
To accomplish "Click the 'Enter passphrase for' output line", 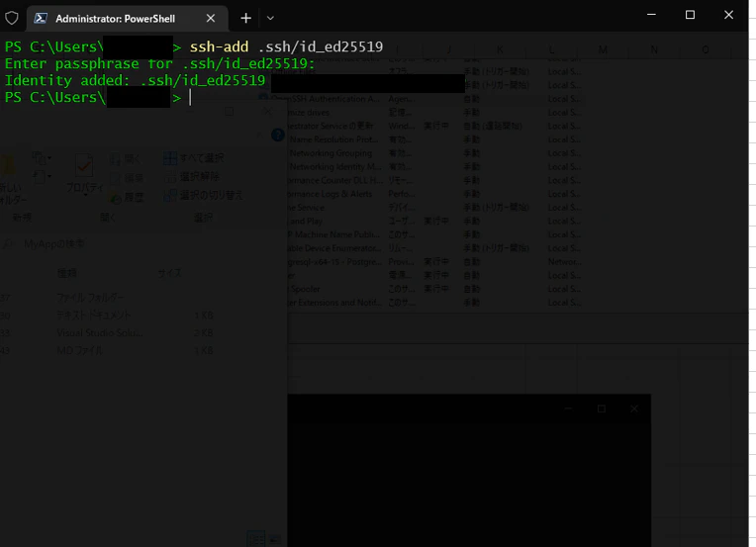I will tap(159, 63).
